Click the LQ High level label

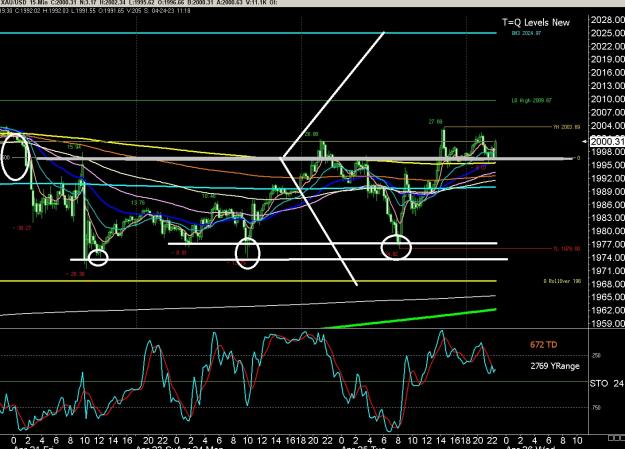pyautogui.click(x=532, y=100)
